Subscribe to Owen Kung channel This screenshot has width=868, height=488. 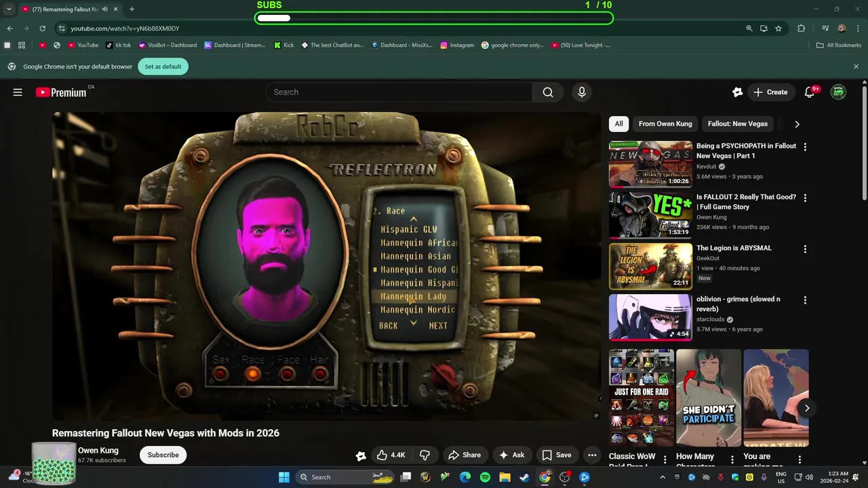pos(163,455)
